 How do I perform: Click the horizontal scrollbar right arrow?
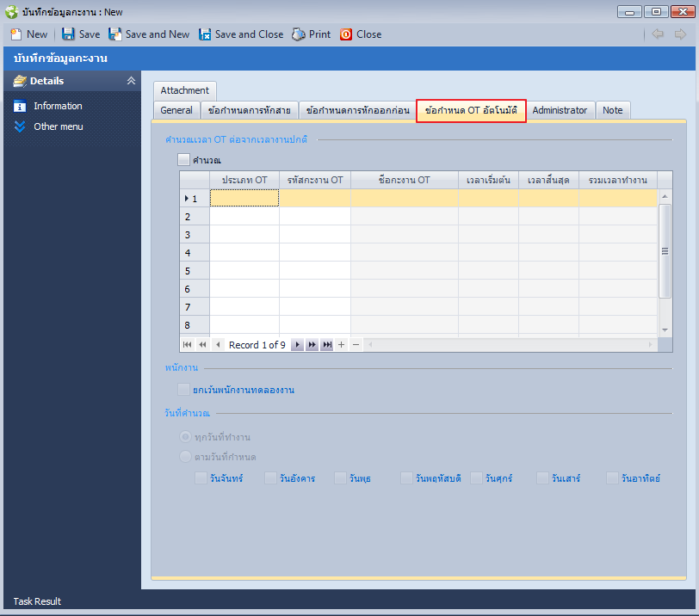coord(650,344)
